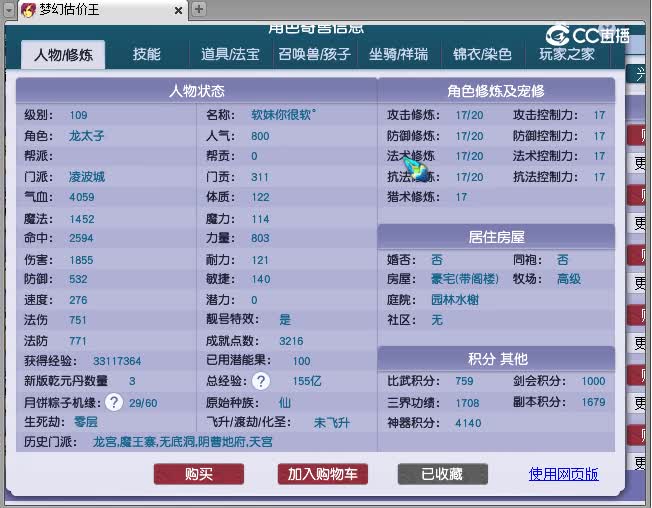Click the 牧场 value 高级

coord(569,279)
